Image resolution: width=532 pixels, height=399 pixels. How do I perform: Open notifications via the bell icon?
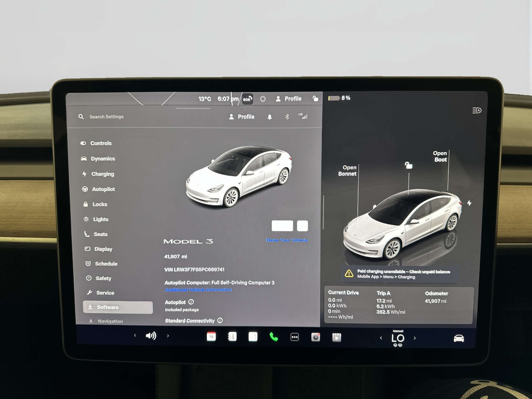[270, 116]
